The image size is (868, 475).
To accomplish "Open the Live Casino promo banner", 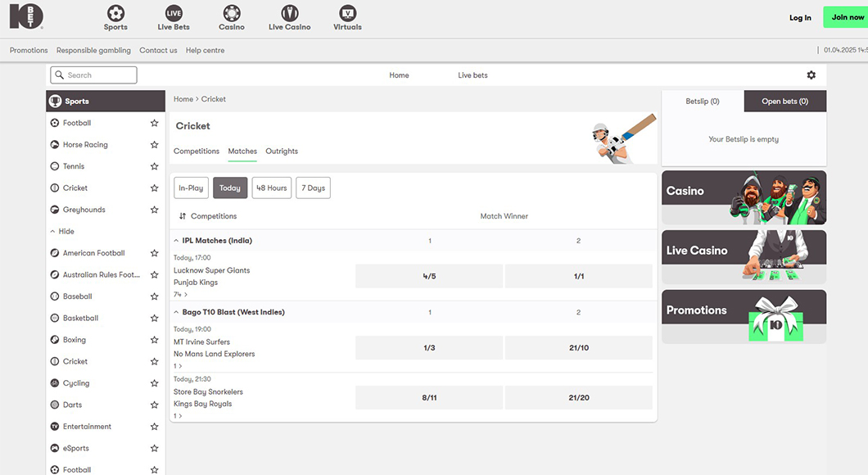I will coord(744,257).
